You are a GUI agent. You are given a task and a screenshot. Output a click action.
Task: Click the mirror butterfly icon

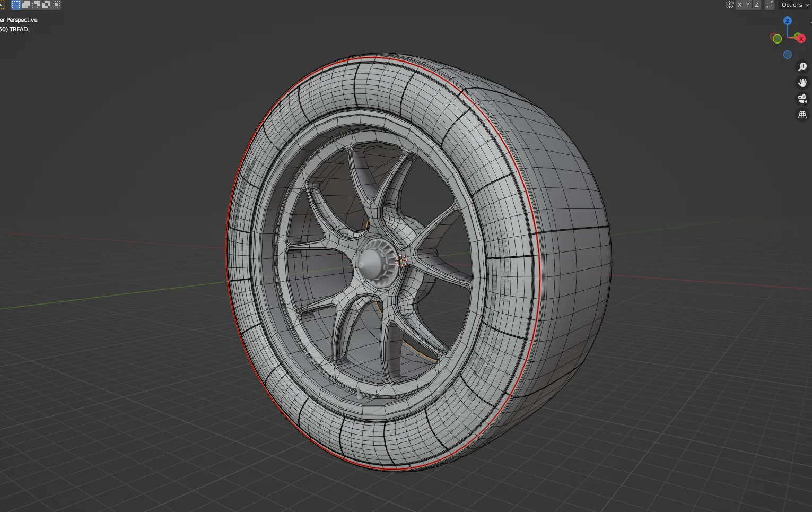[x=729, y=5]
